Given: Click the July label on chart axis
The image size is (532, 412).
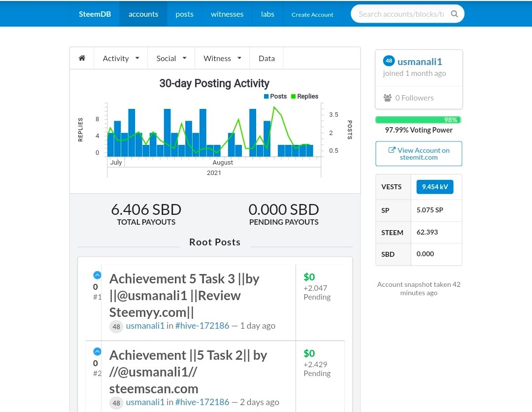Looking at the screenshot, I should pos(116,162).
